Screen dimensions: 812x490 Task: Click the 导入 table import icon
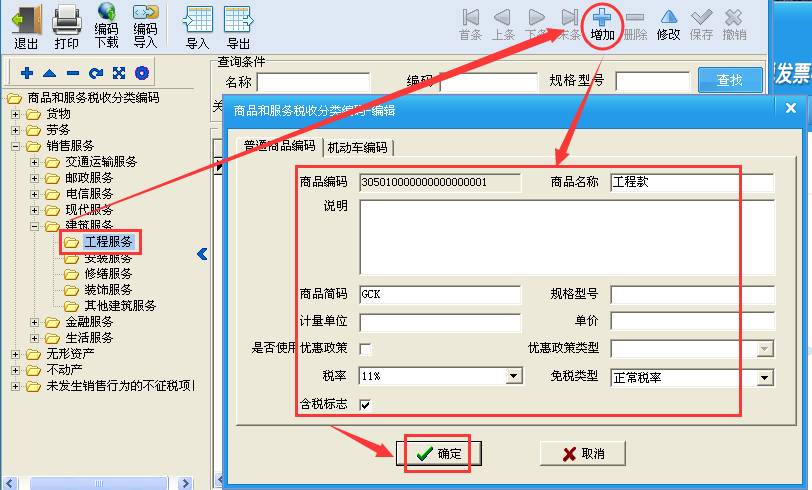197,21
